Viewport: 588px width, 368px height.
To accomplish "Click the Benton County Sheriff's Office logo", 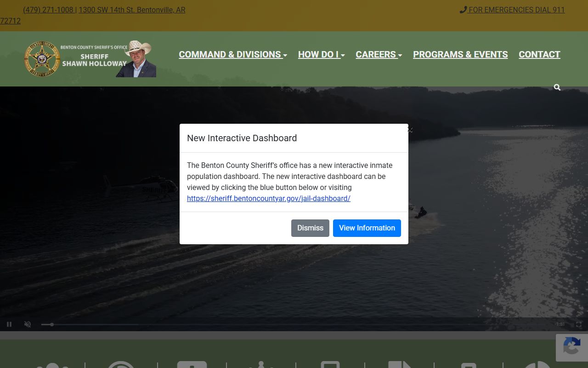I will click(x=90, y=59).
